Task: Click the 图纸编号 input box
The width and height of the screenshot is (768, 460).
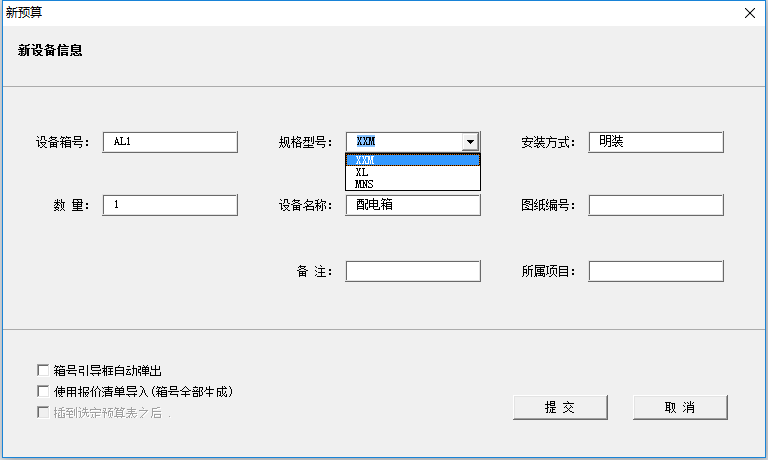Action: click(x=655, y=205)
